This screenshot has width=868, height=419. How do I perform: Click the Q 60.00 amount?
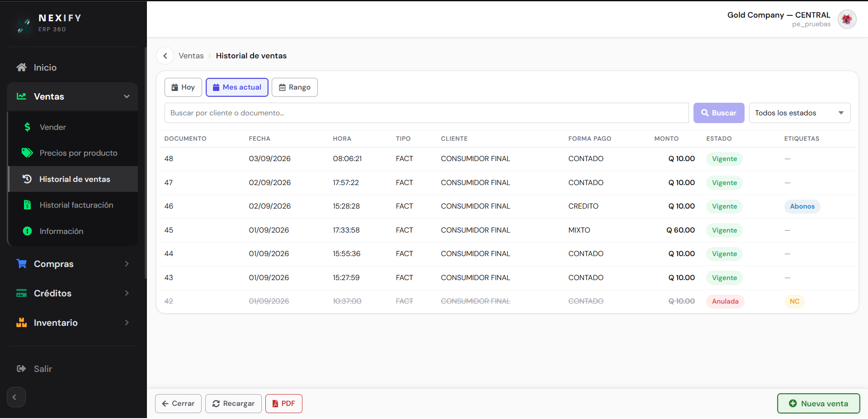pyautogui.click(x=680, y=230)
